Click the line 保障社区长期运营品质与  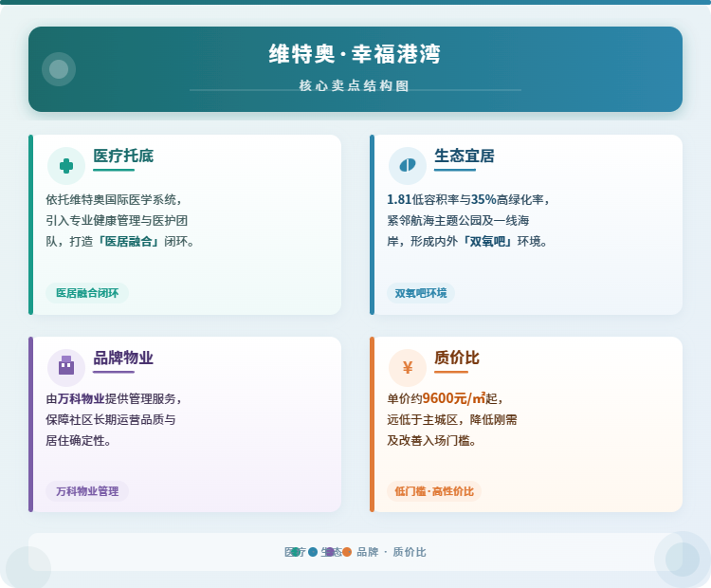coord(111,420)
